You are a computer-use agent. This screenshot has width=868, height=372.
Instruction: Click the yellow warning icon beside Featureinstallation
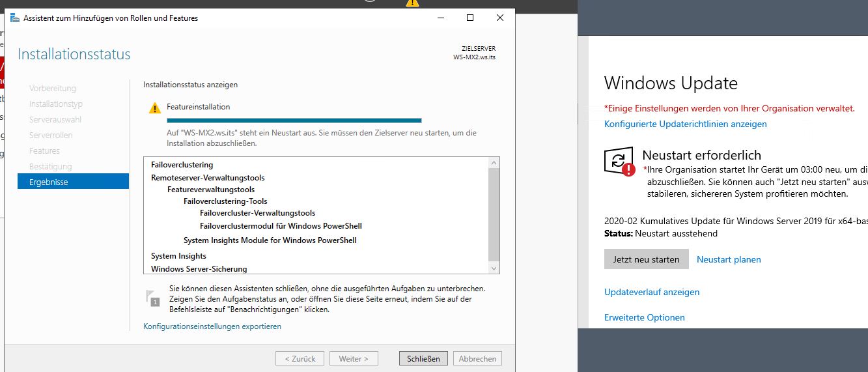(x=154, y=108)
